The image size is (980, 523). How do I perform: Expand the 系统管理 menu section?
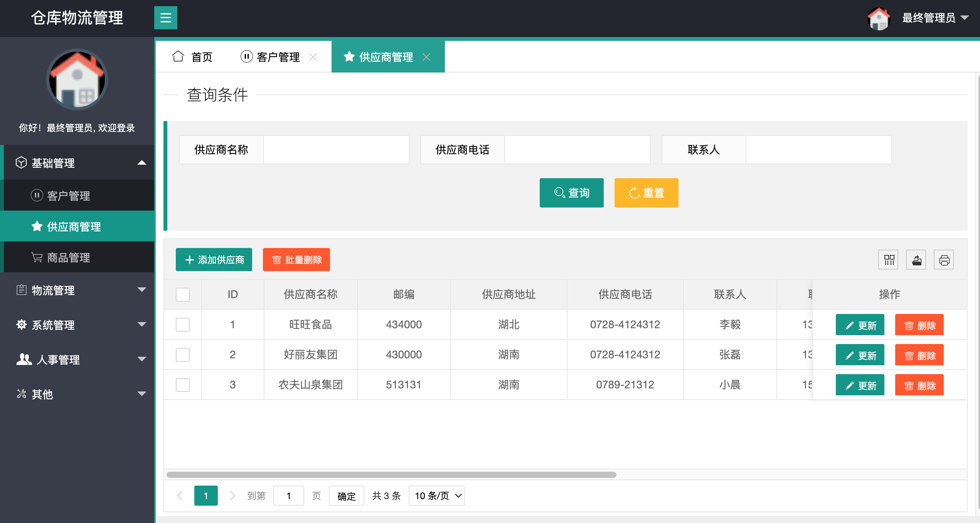[x=77, y=324]
